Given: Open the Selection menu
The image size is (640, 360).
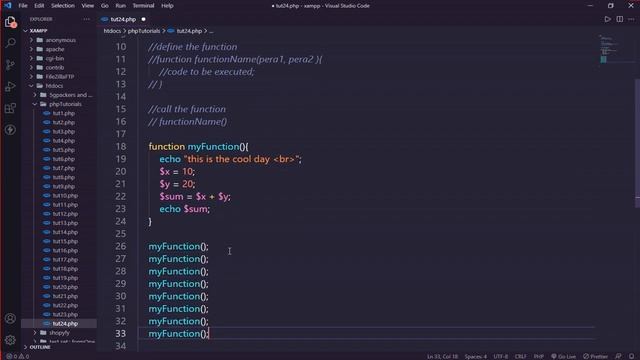Looking at the screenshot, I should point(63,6).
